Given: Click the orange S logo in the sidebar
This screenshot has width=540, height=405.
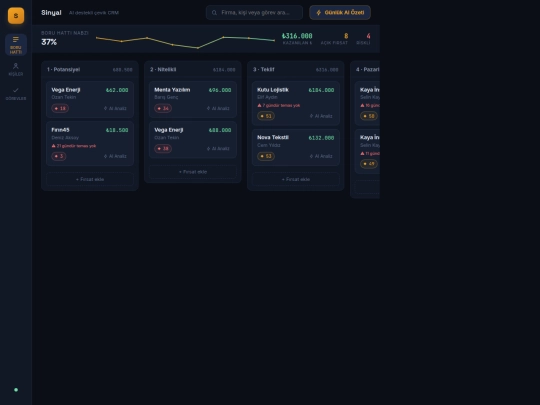Looking at the screenshot, I should coord(16,15).
